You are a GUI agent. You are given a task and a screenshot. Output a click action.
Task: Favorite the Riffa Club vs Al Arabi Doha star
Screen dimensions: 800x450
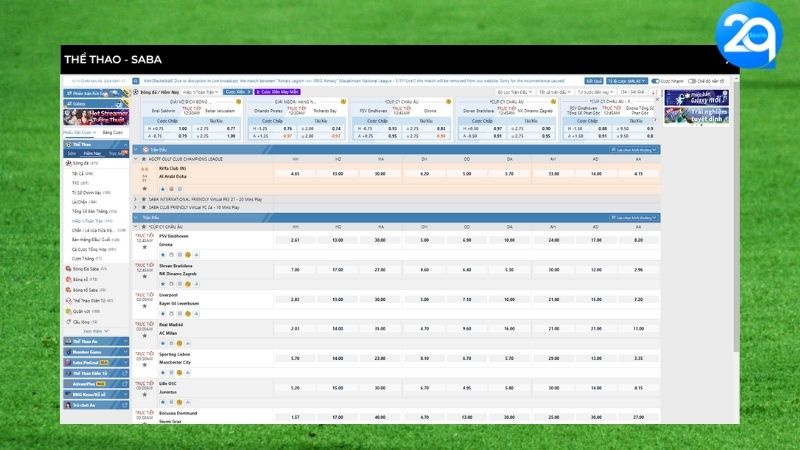pyautogui.click(x=144, y=189)
